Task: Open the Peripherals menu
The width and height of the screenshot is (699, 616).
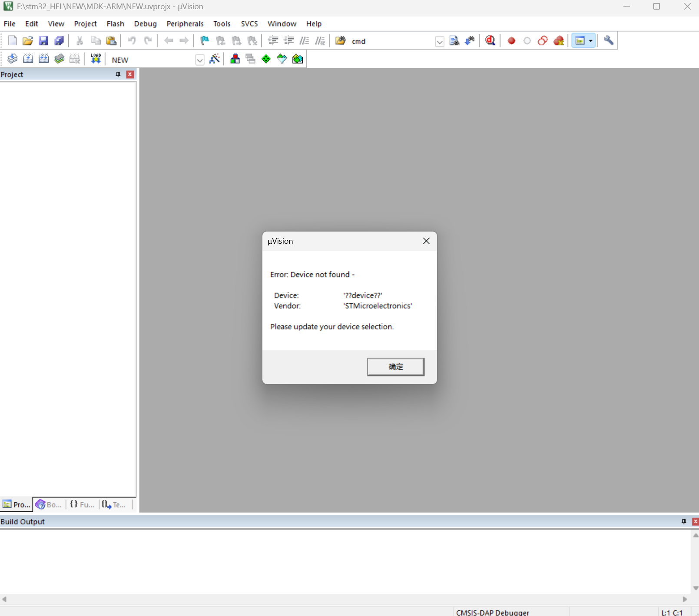Action: click(185, 23)
